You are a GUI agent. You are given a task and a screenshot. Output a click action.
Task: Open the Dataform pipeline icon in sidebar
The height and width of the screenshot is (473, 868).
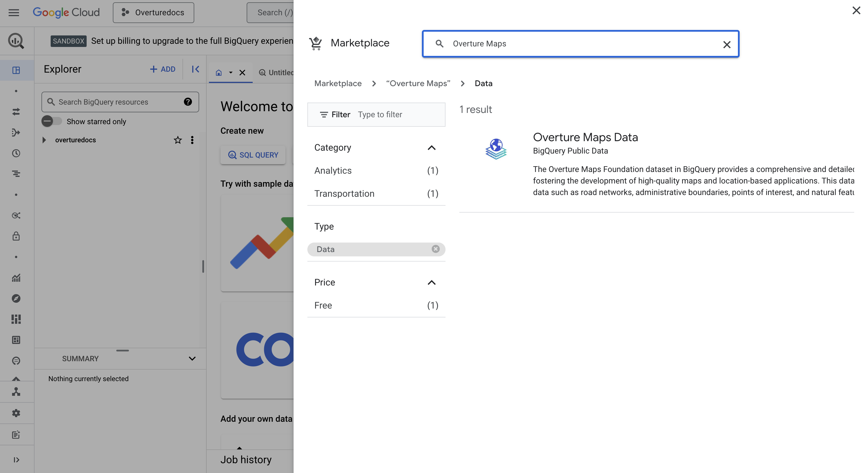tap(16, 133)
